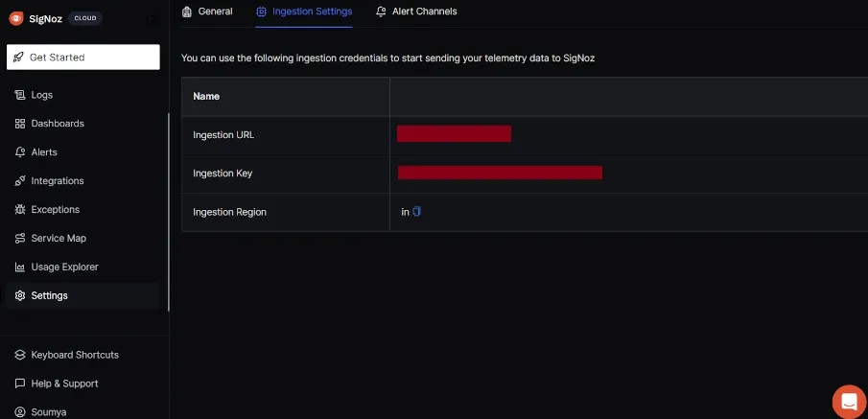Click the Settings gear icon in sidebar
The height and width of the screenshot is (419, 868).
click(x=20, y=295)
